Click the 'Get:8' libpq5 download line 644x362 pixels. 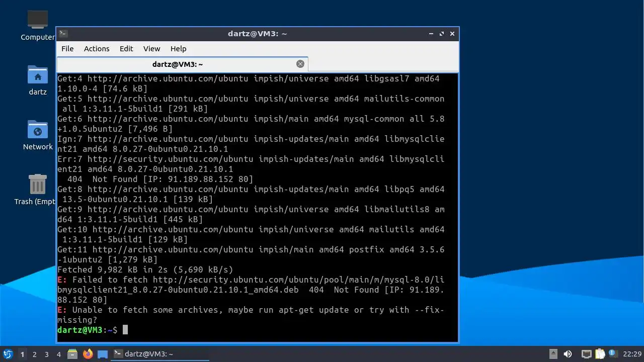[251, 194]
